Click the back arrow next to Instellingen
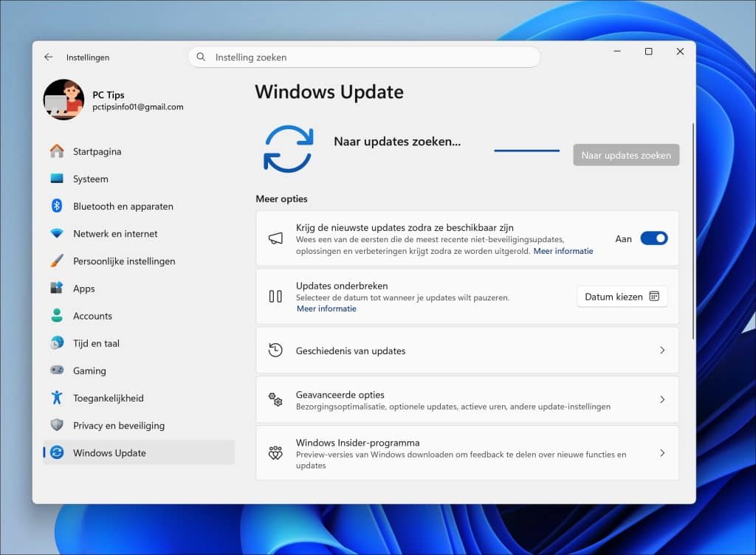This screenshot has width=756, height=555. (49, 57)
